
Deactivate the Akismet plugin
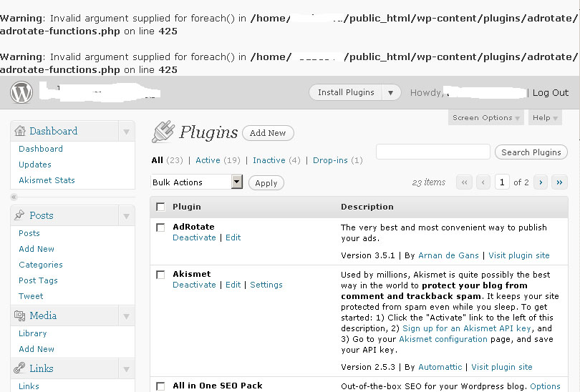194,285
